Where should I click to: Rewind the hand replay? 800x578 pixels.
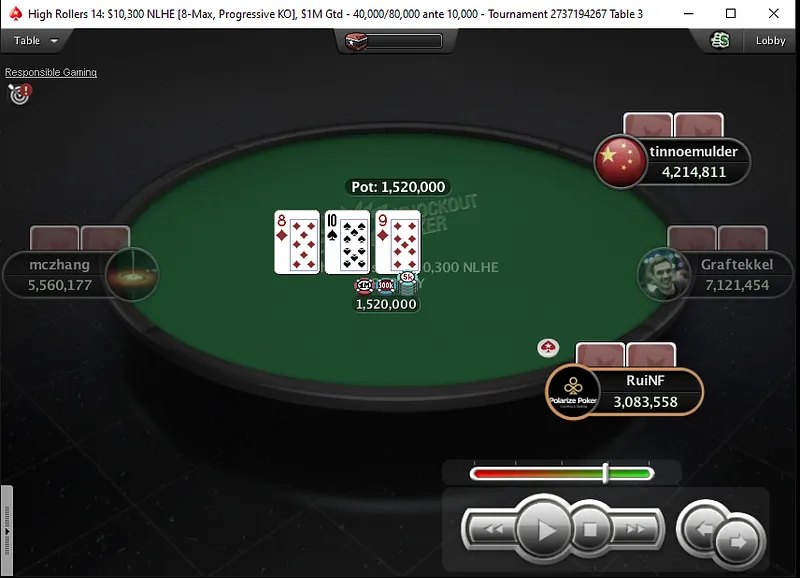coord(492,530)
